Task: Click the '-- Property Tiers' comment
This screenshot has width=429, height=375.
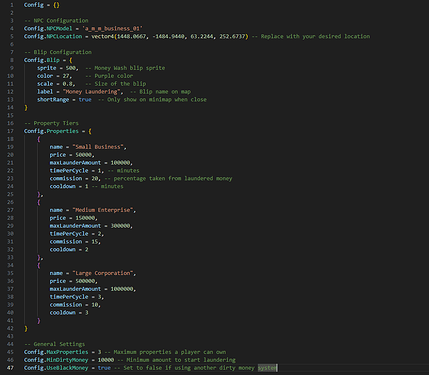Action: click(x=51, y=123)
